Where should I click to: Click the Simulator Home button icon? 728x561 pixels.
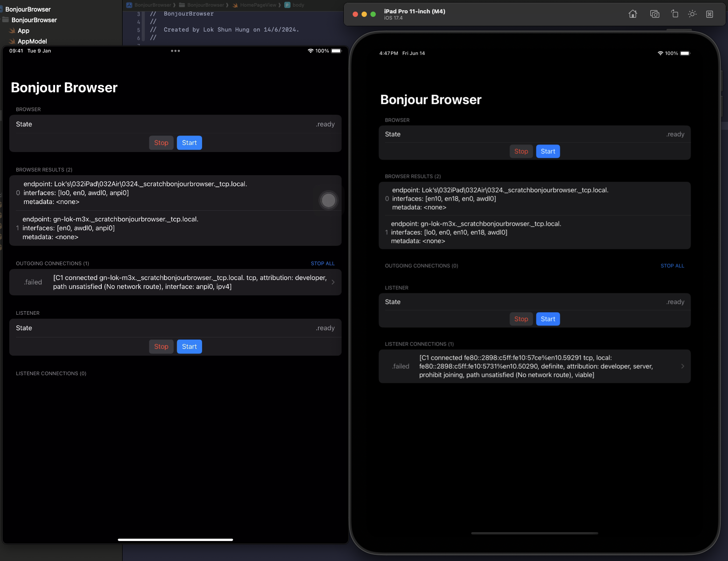click(633, 14)
